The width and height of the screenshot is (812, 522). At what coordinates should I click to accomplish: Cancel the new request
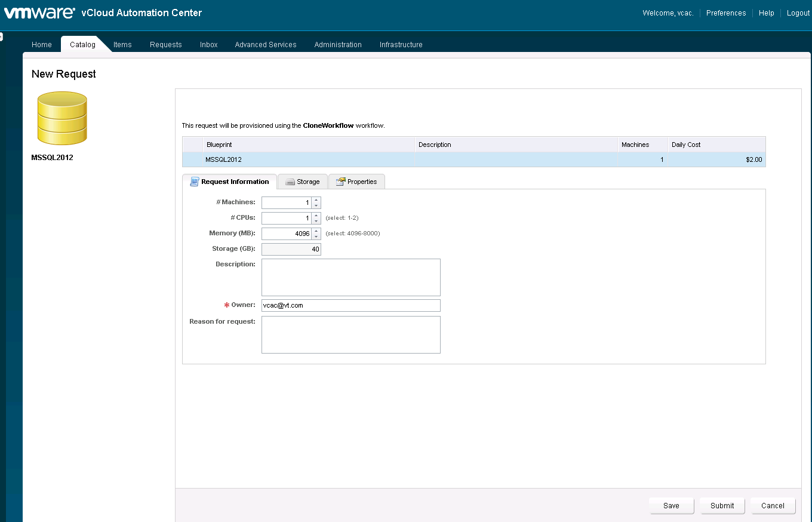[x=773, y=506]
